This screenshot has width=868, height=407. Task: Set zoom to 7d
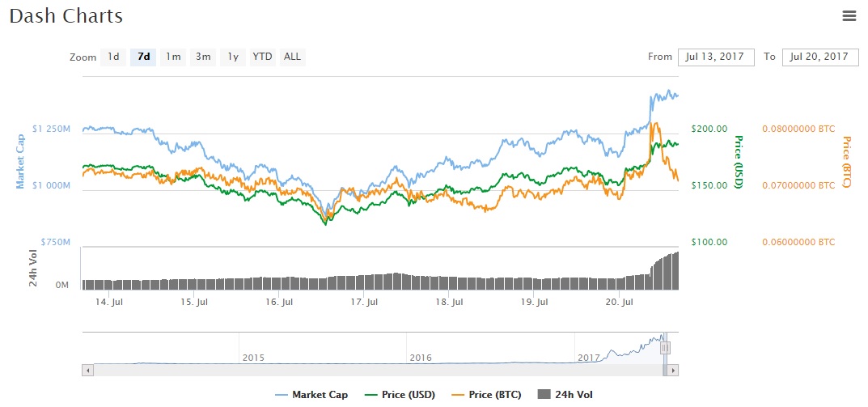(x=143, y=57)
